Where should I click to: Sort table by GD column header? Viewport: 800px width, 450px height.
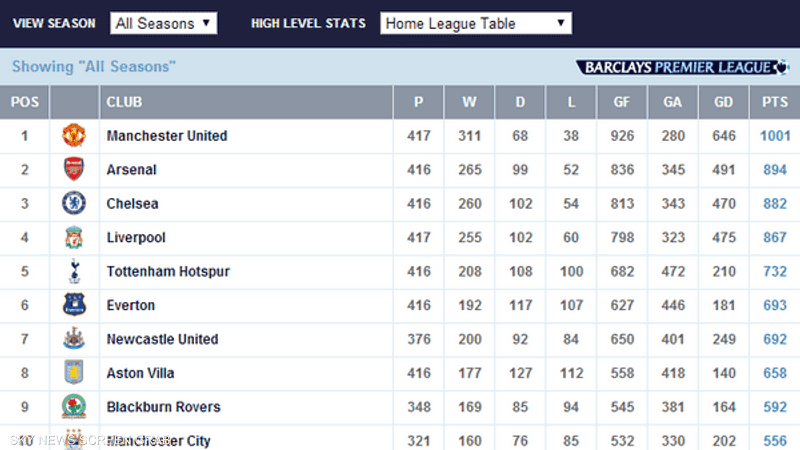click(x=723, y=102)
